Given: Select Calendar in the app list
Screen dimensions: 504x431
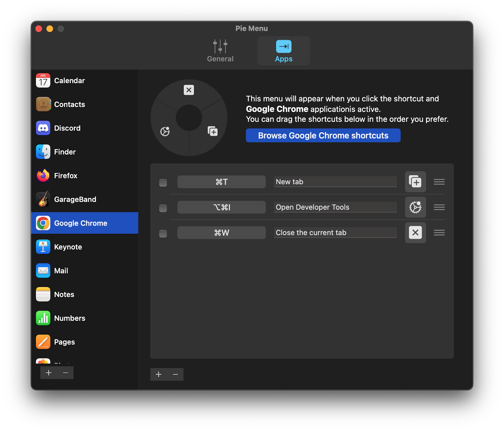Looking at the screenshot, I should pos(84,81).
